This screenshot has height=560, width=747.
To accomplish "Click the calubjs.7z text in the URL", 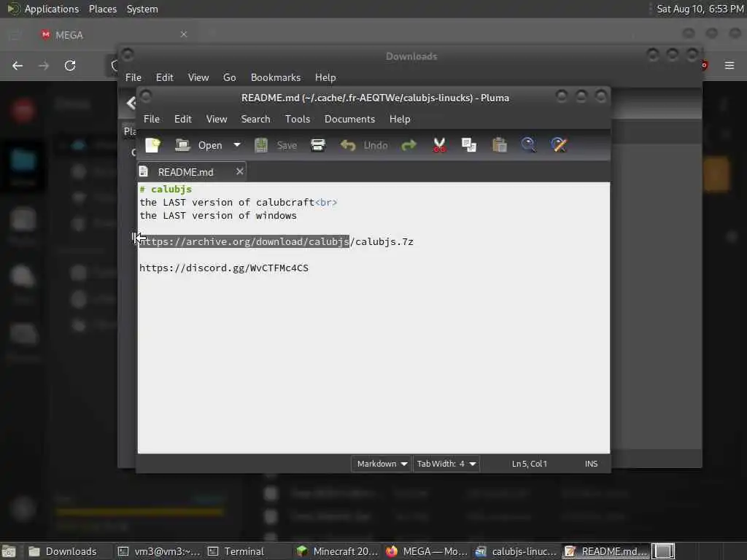I will 384,241.
